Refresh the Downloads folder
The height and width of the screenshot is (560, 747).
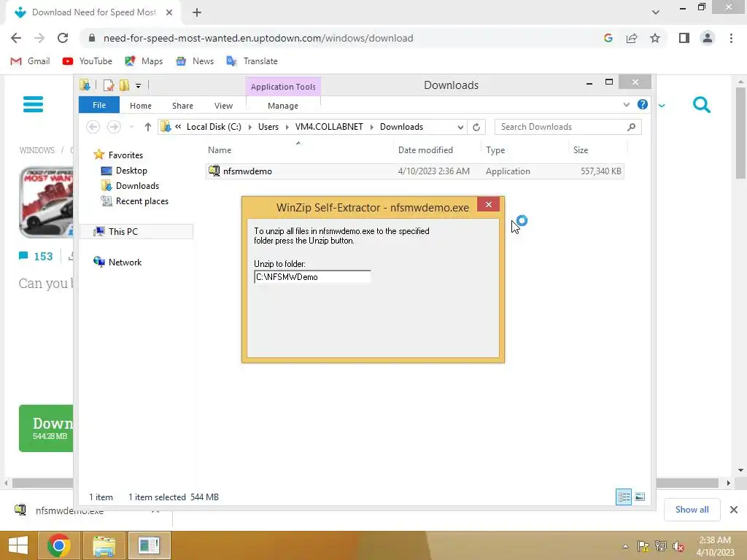(x=476, y=127)
